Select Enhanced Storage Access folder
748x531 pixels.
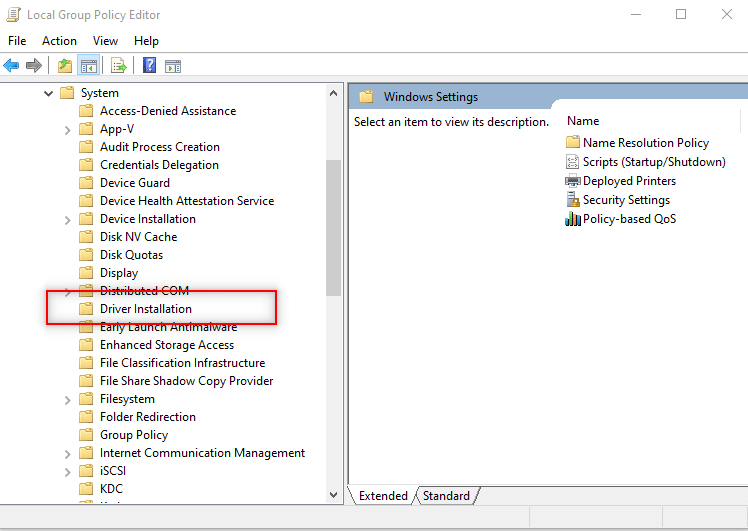coord(167,345)
